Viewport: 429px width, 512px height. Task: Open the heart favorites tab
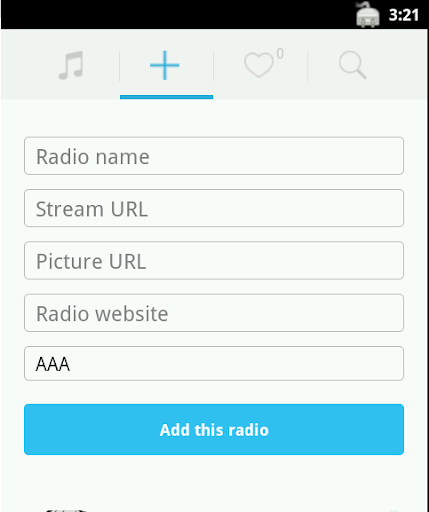[x=259, y=65]
